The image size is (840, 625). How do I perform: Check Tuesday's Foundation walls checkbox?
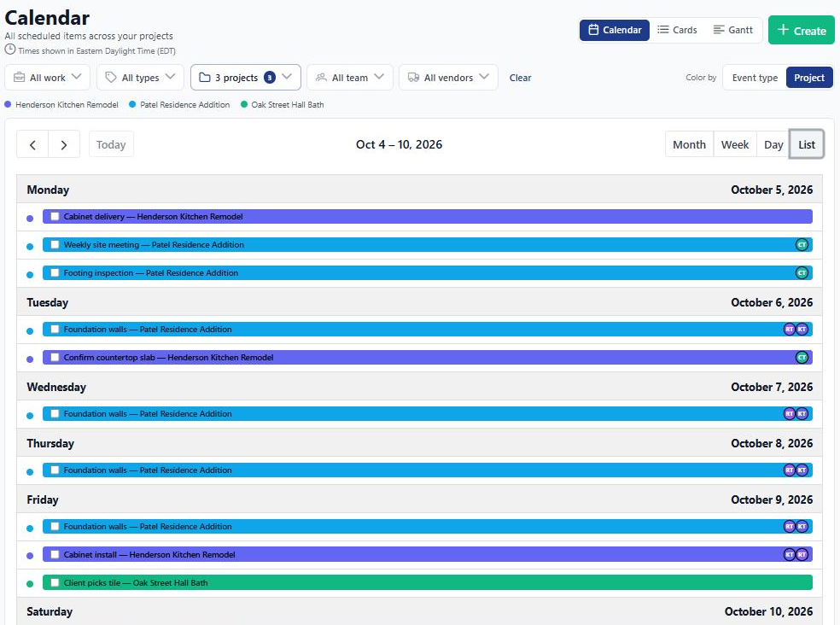[x=55, y=329]
